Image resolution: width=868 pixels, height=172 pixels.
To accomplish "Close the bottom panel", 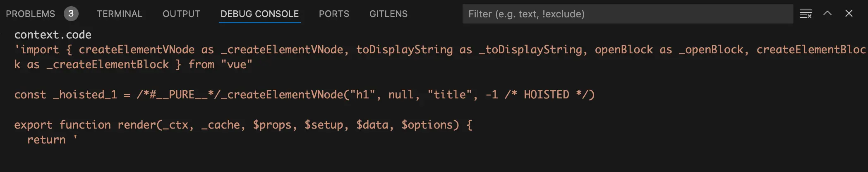I will coord(849,13).
